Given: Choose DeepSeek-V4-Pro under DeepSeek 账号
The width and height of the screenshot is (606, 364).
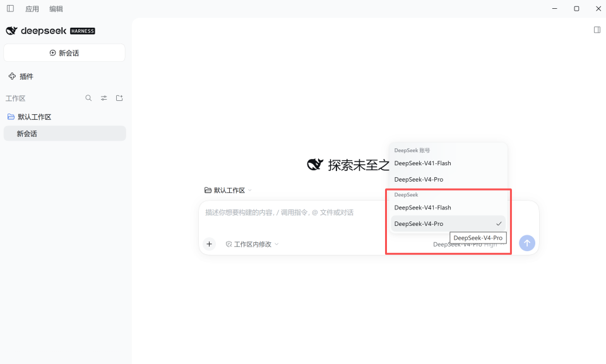Looking at the screenshot, I should click(448, 179).
